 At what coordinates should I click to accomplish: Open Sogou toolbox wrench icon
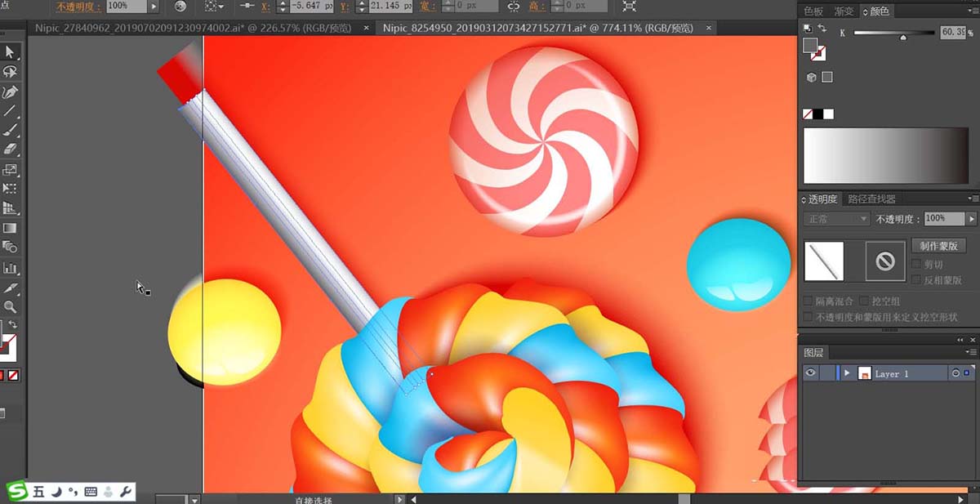(126, 492)
